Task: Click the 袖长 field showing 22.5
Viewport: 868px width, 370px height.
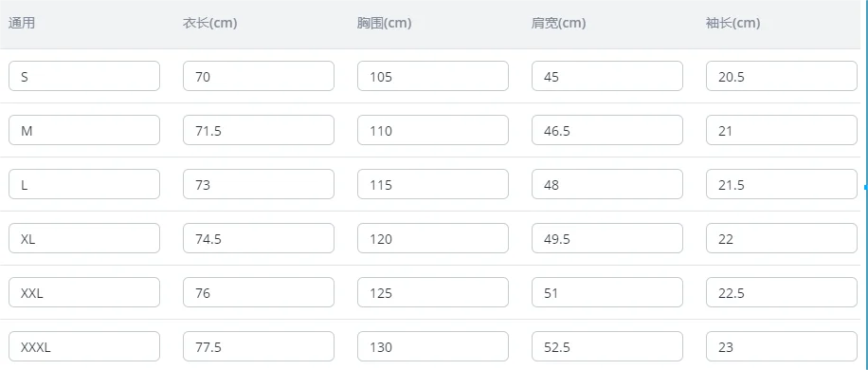Action: click(x=782, y=292)
